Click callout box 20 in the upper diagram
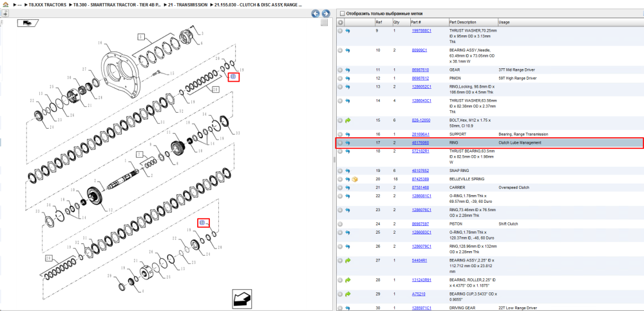This screenshot has height=311, width=644. click(215, 89)
